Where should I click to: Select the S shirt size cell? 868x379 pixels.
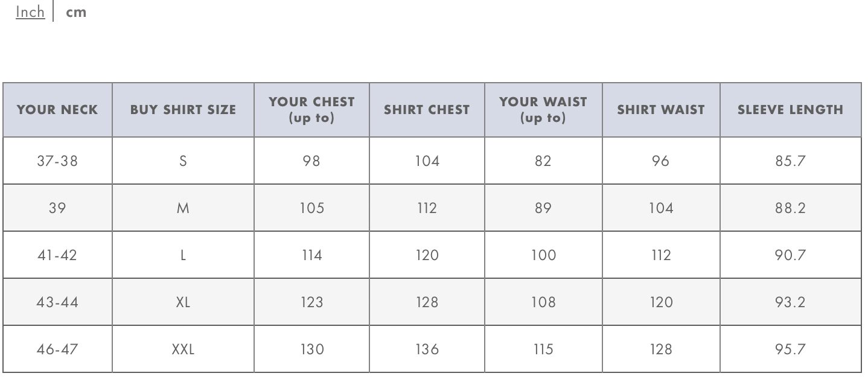pyautogui.click(x=183, y=161)
